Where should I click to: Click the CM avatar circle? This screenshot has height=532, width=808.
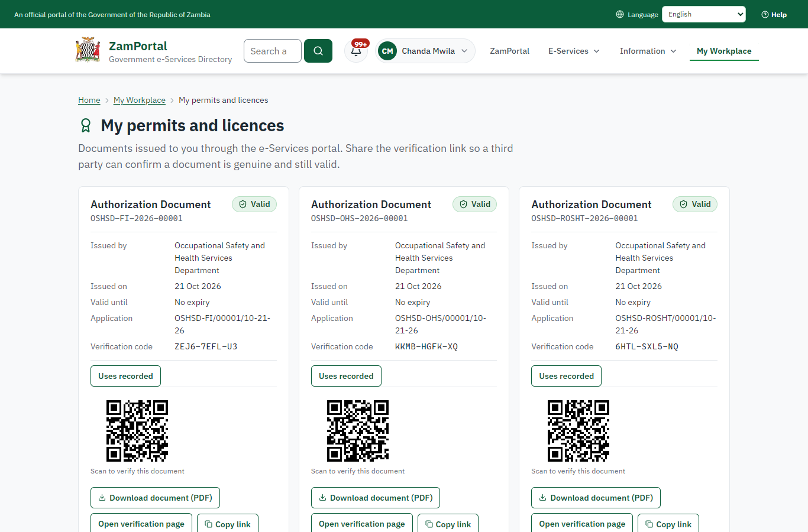tap(387, 51)
